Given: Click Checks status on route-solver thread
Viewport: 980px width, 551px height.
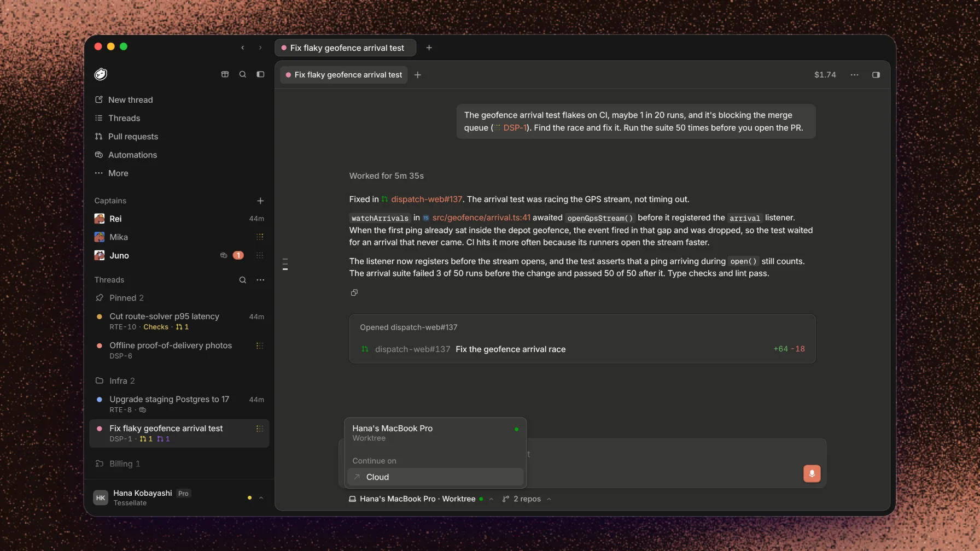Looking at the screenshot, I should (156, 327).
